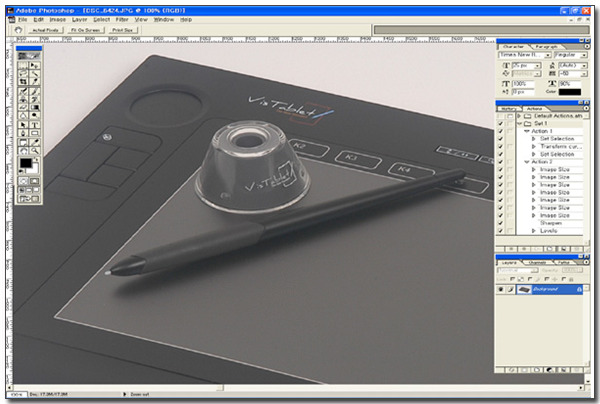This screenshot has height=404, width=600.
Task: Open the Filter menu
Action: coord(122,19)
